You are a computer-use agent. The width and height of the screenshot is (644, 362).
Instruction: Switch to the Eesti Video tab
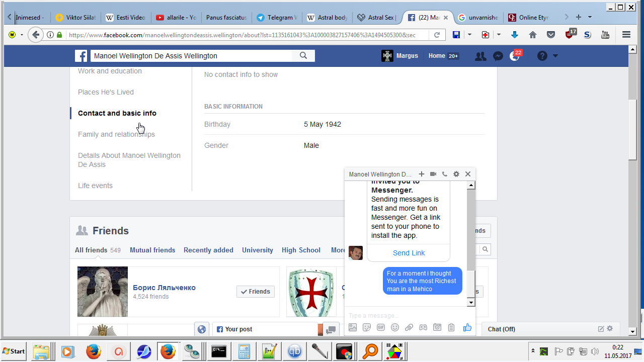(126, 17)
